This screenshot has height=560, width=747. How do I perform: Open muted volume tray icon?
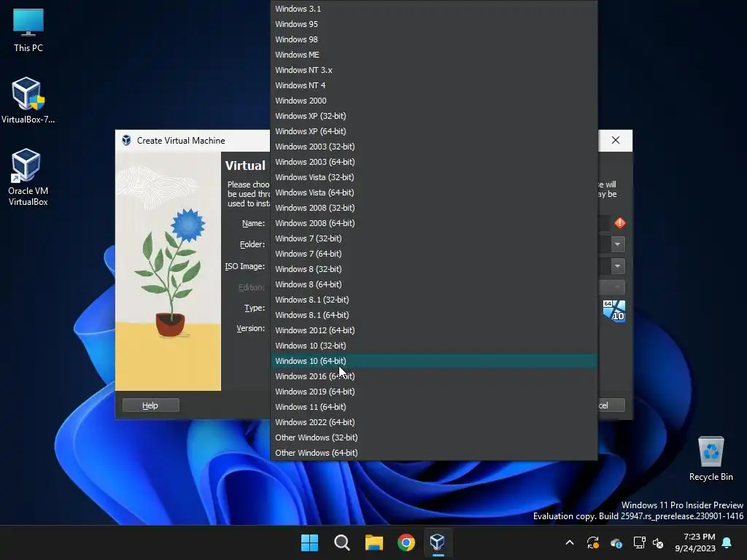[659, 542]
